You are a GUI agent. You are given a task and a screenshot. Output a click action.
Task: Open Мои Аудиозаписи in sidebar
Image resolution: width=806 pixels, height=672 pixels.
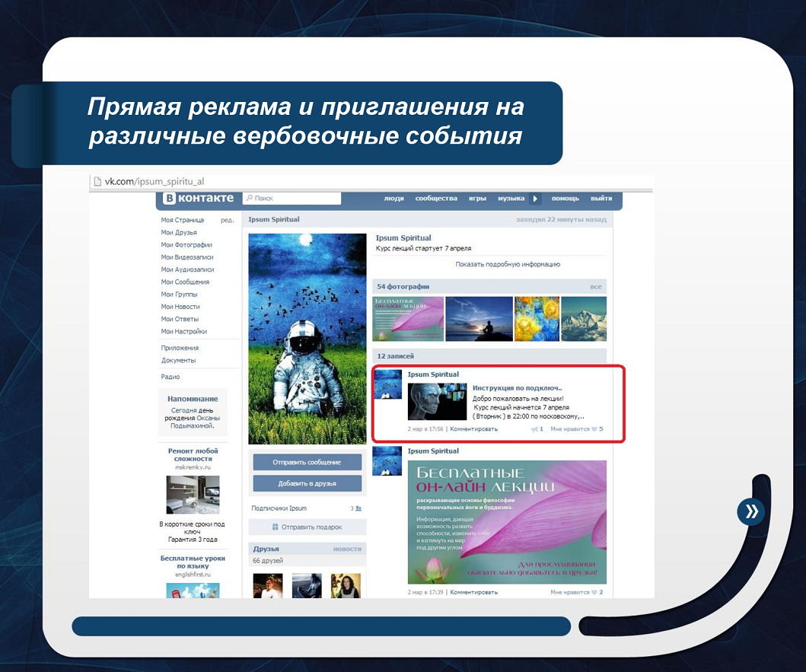click(188, 269)
